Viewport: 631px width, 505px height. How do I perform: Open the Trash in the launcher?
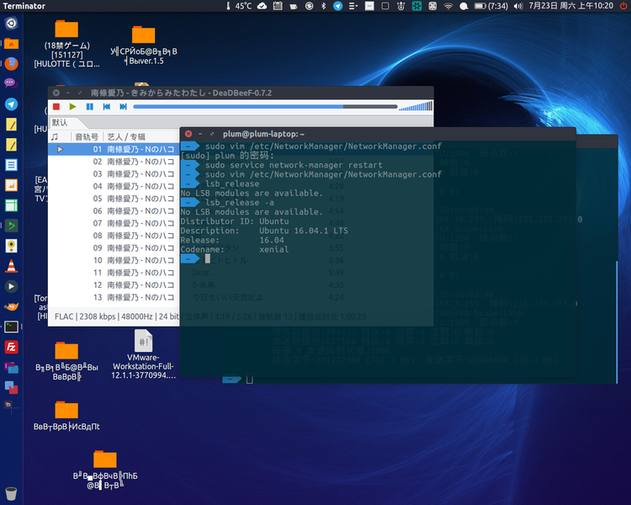pyautogui.click(x=11, y=493)
